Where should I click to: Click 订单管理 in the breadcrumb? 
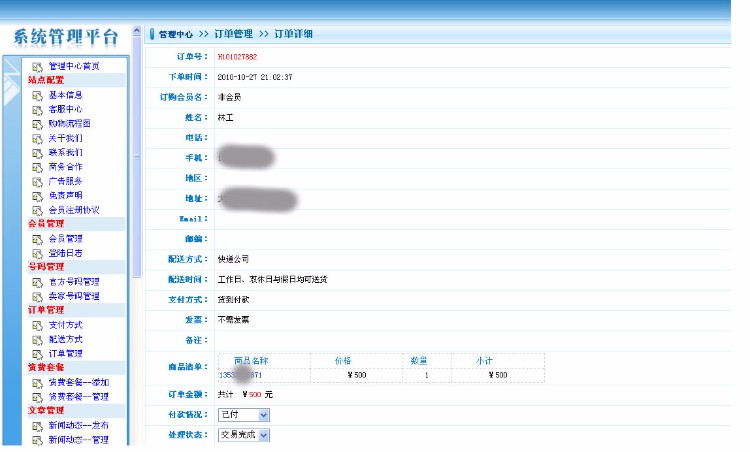coord(233,34)
